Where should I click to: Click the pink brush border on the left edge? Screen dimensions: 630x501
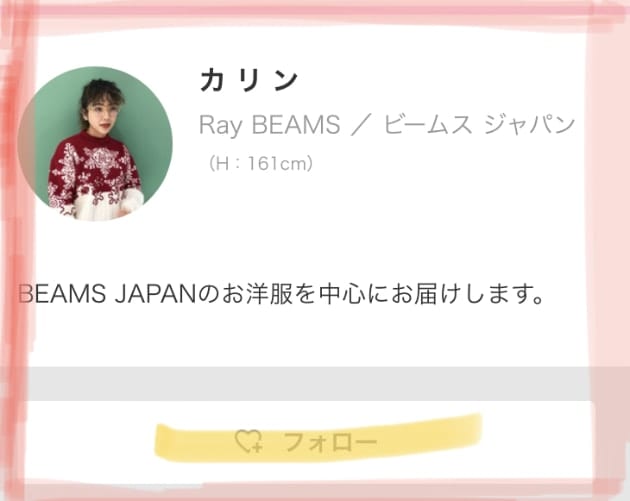14,249
